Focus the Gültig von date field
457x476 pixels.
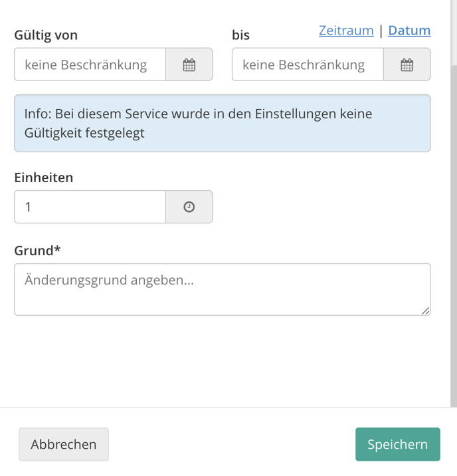point(90,64)
